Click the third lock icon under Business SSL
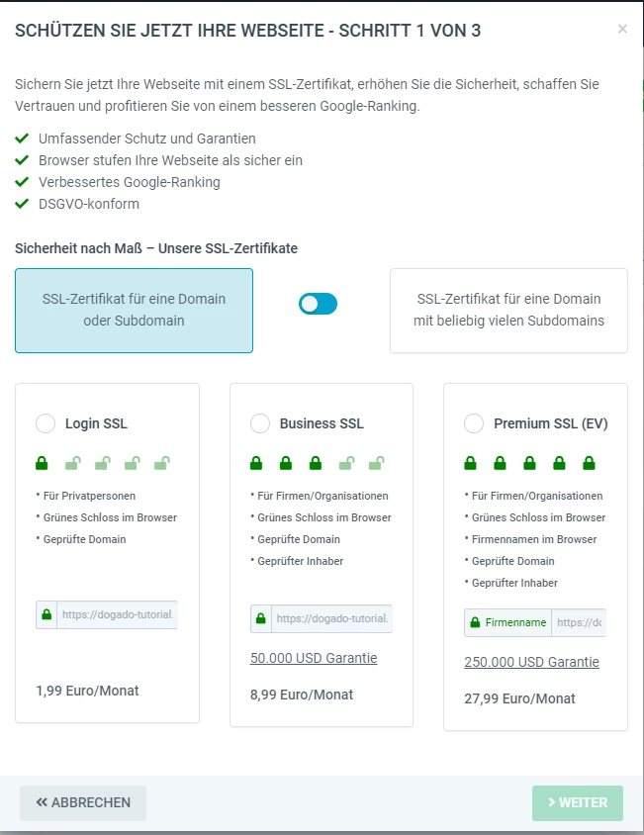Viewport: 644px width, 835px height. 316,462
